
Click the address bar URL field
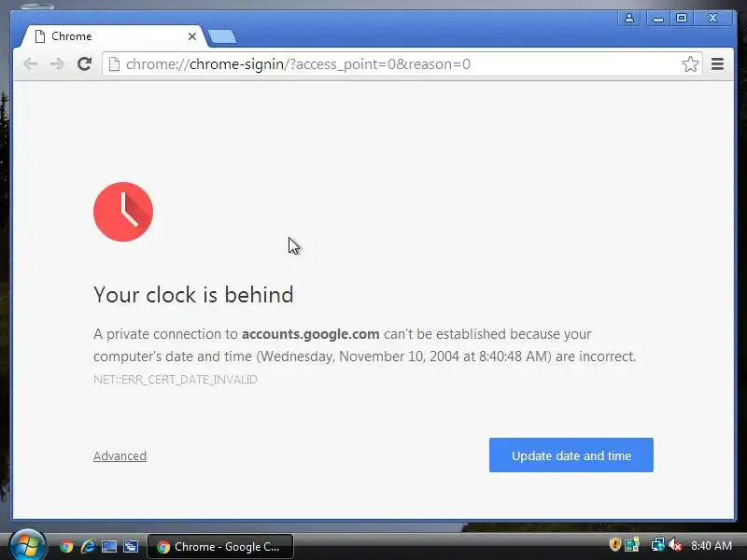[402, 63]
